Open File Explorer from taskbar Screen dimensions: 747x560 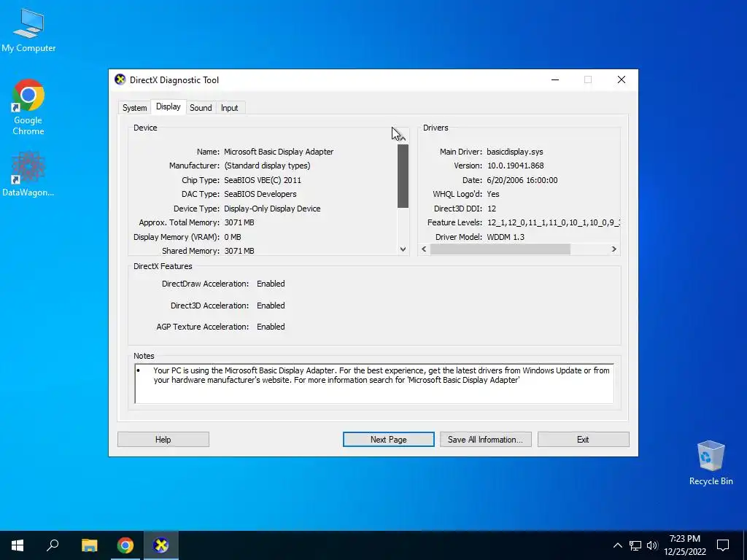click(89, 545)
